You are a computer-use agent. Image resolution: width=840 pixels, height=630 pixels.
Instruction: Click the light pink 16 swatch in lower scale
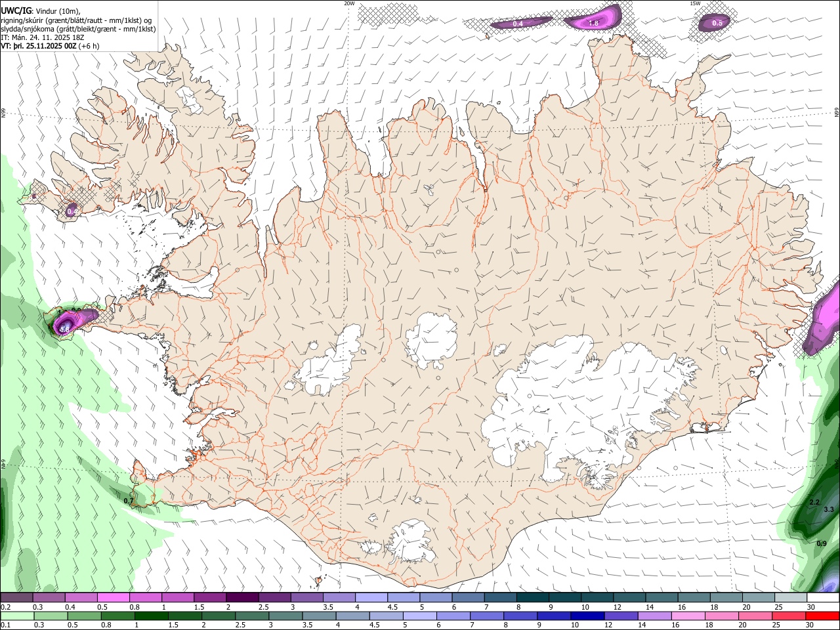coord(688,616)
